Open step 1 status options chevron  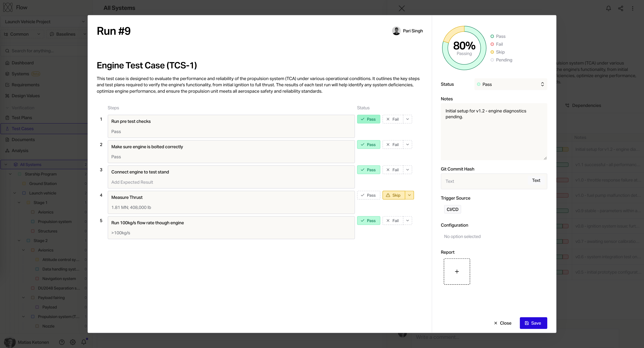click(x=408, y=119)
